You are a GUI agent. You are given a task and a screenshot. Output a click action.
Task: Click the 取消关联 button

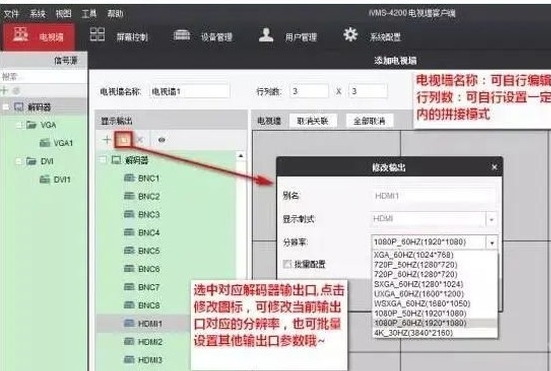[313, 121]
